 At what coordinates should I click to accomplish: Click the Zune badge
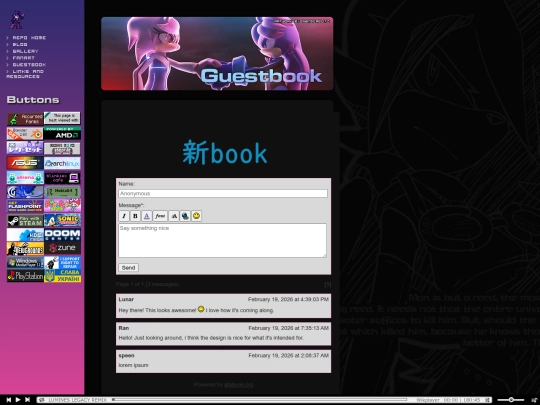coord(62,248)
